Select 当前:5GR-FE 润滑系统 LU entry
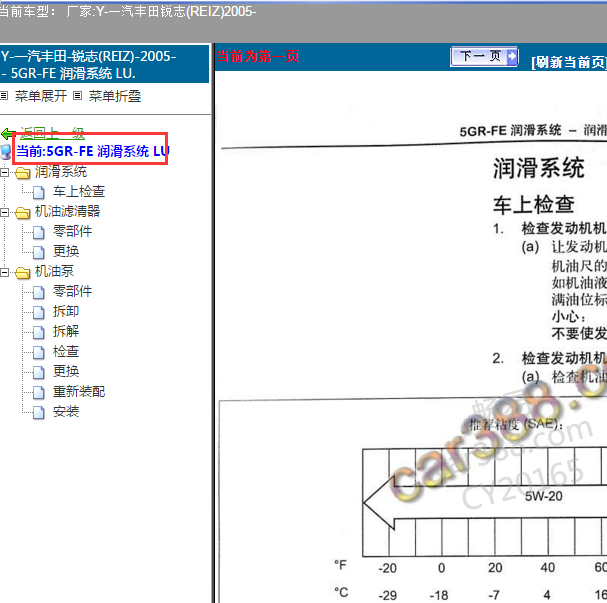Image resolution: width=607 pixels, height=603 pixels. coord(93,151)
